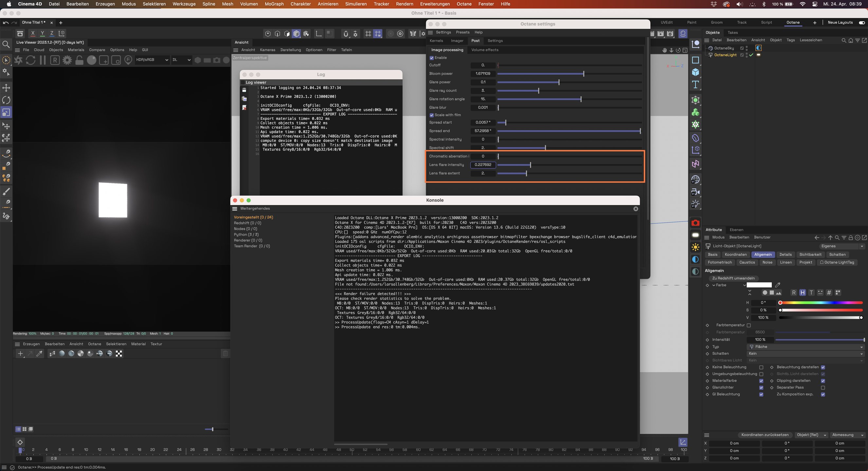The image size is (868, 471).
Task: Click the Cube primitive icon
Action: (696, 72)
